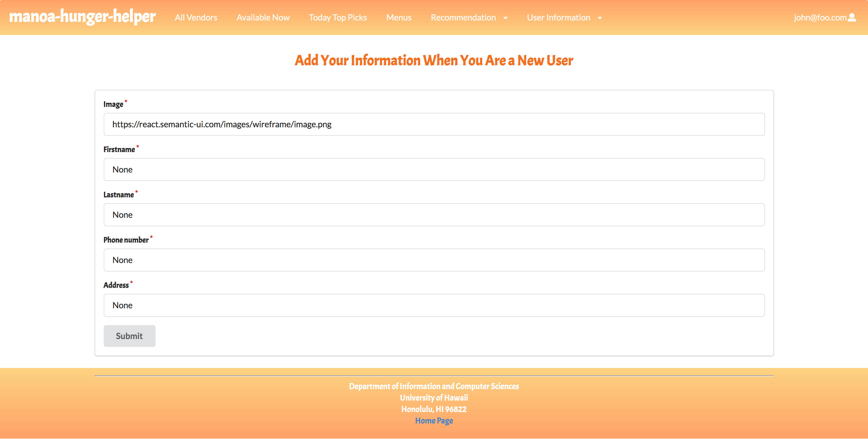Click the Phone number input field

coord(434,259)
